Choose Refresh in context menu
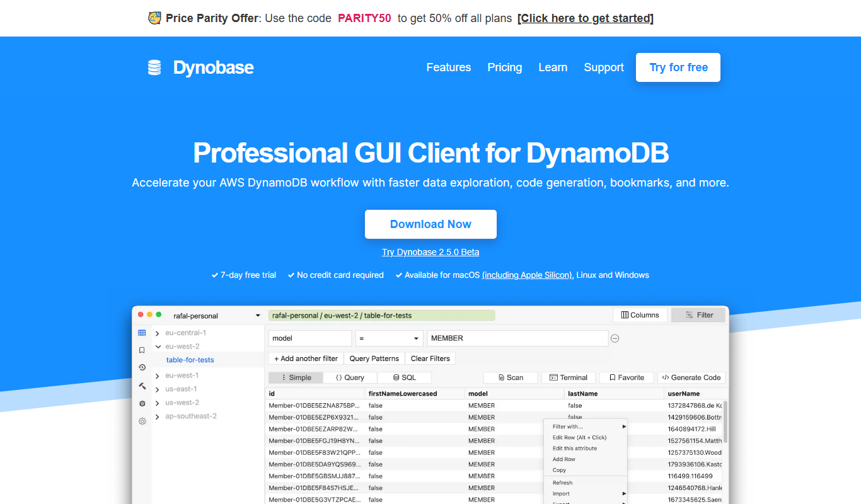Viewport: 861px width, 504px height. click(586, 483)
